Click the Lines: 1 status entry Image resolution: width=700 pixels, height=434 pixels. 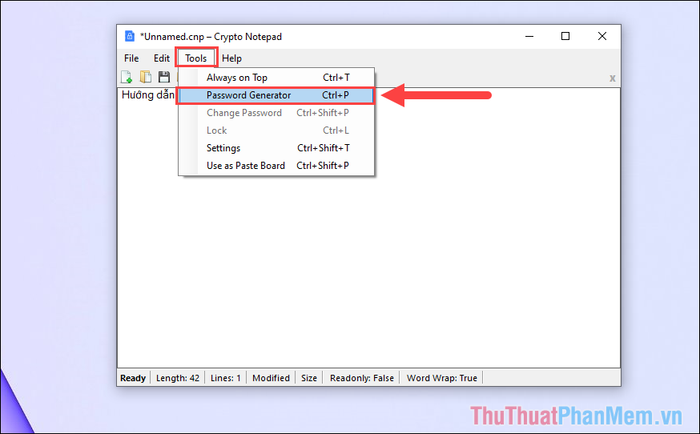225,378
